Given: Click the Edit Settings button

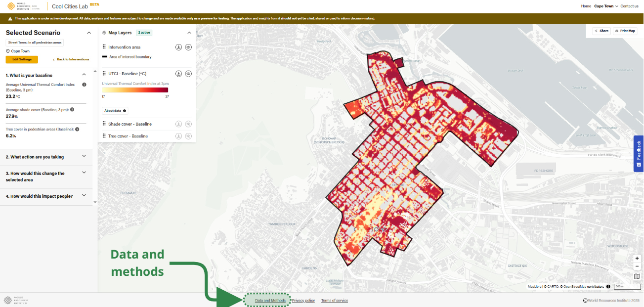Looking at the screenshot, I should point(22,59).
